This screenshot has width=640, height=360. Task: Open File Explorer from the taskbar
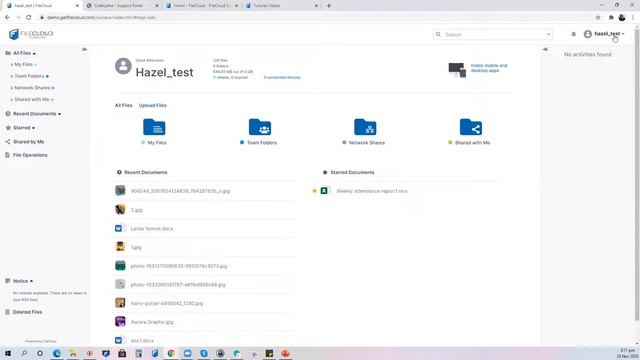[73, 353]
